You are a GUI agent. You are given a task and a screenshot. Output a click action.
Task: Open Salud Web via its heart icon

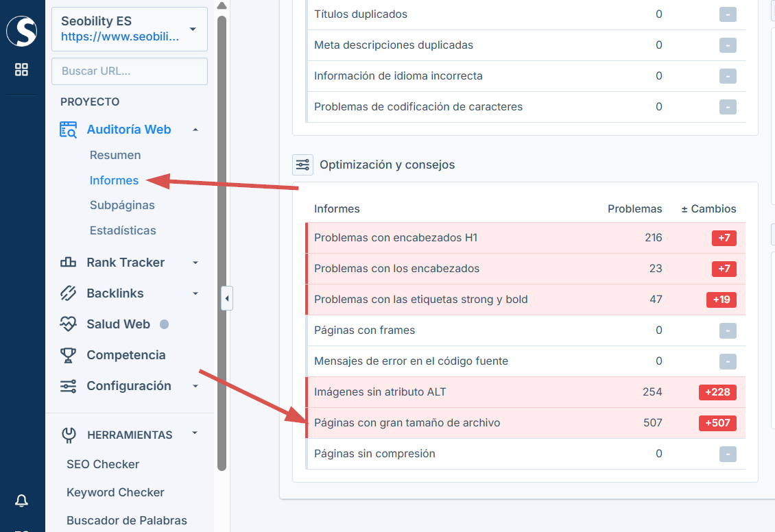[x=68, y=324]
